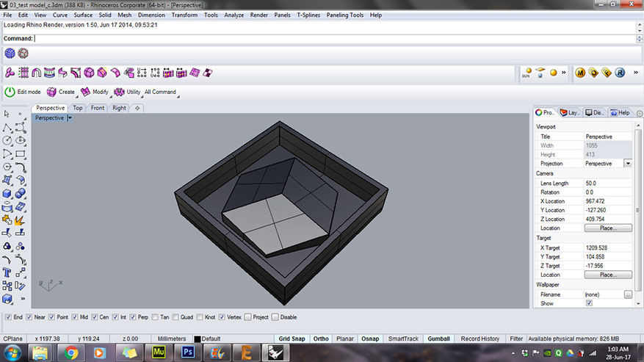Open the T-Splines menu

point(308,15)
